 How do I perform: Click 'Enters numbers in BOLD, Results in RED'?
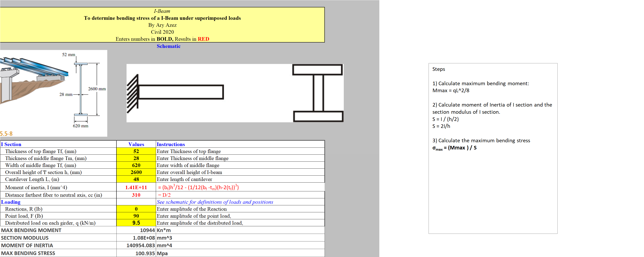point(162,39)
